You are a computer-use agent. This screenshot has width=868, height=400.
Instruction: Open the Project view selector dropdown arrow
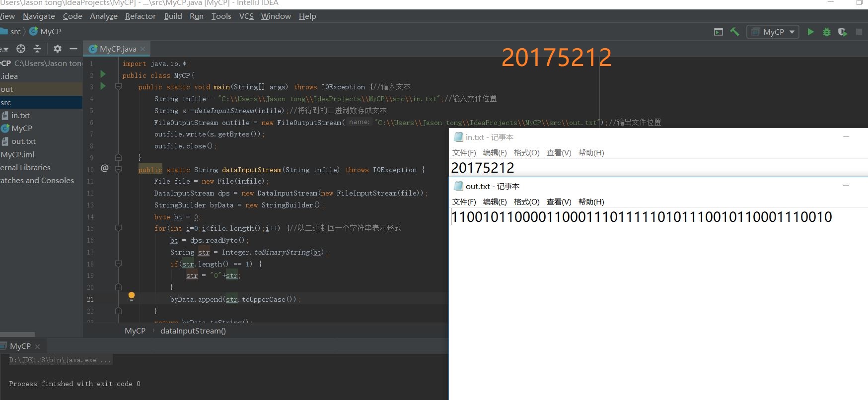point(5,49)
